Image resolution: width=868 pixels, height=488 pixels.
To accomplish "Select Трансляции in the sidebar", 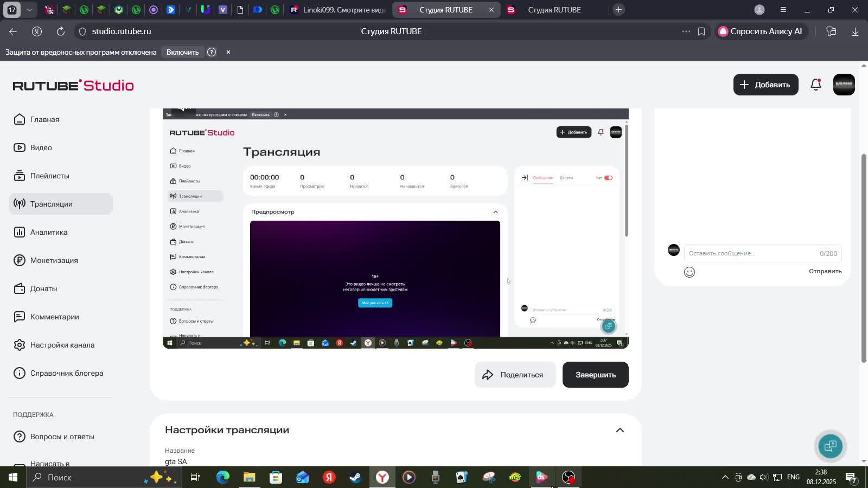I will (x=61, y=204).
